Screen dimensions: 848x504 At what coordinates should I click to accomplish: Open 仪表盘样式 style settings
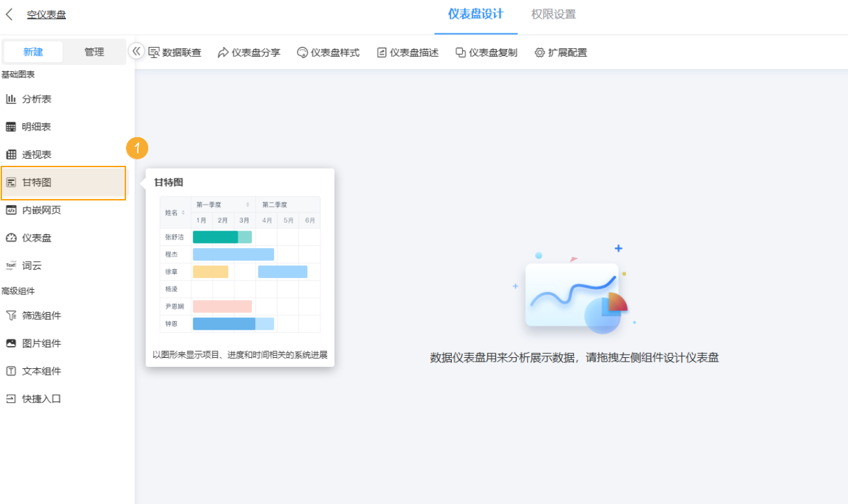(328, 52)
